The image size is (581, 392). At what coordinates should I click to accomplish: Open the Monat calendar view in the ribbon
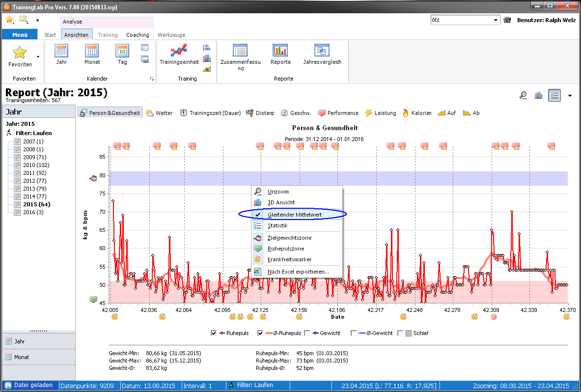coord(92,55)
